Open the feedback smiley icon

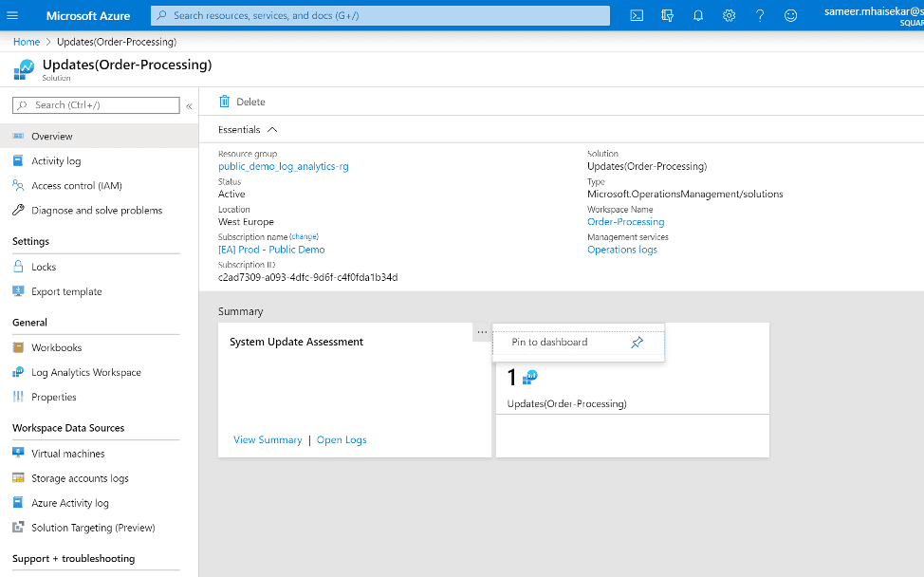coord(791,16)
